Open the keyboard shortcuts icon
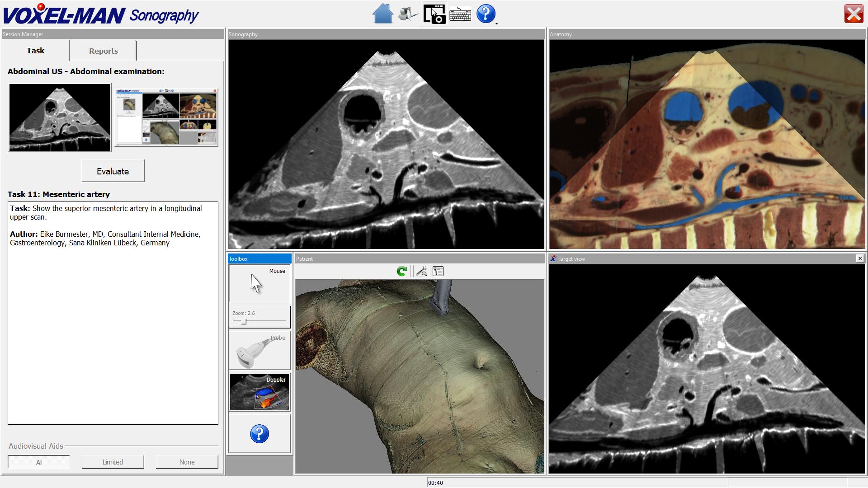 460,14
